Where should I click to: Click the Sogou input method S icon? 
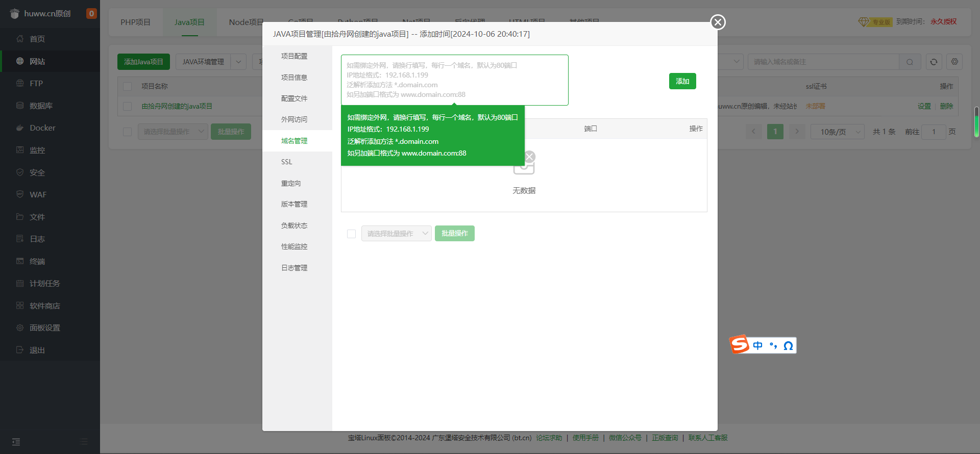[x=739, y=345]
